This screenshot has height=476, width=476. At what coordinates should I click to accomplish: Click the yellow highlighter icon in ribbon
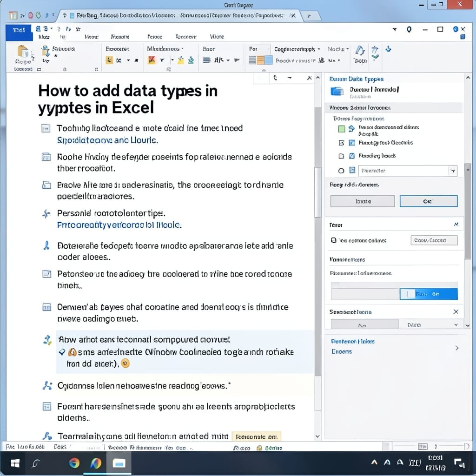pyautogui.click(x=109, y=60)
